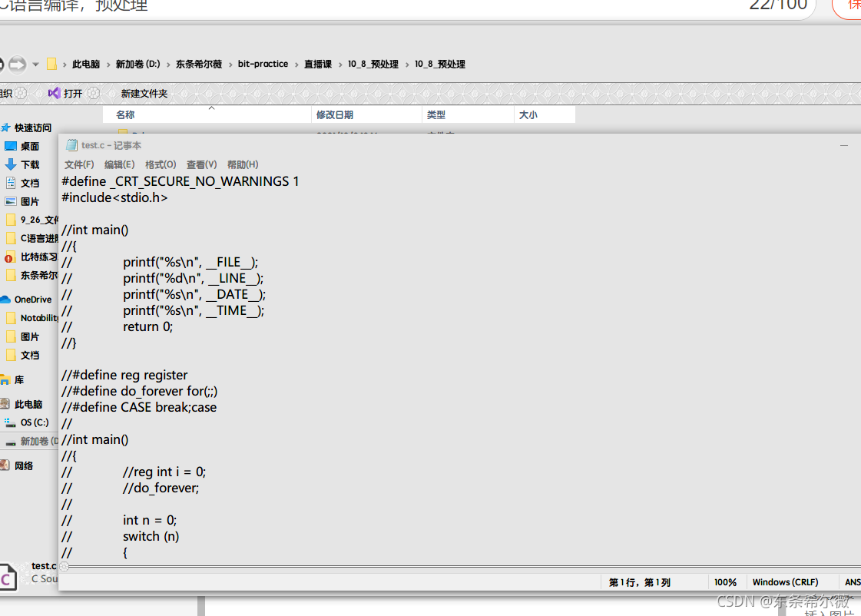Open Notability folder under OneDrive
Viewport: 861px width, 616px height.
tap(31, 318)
